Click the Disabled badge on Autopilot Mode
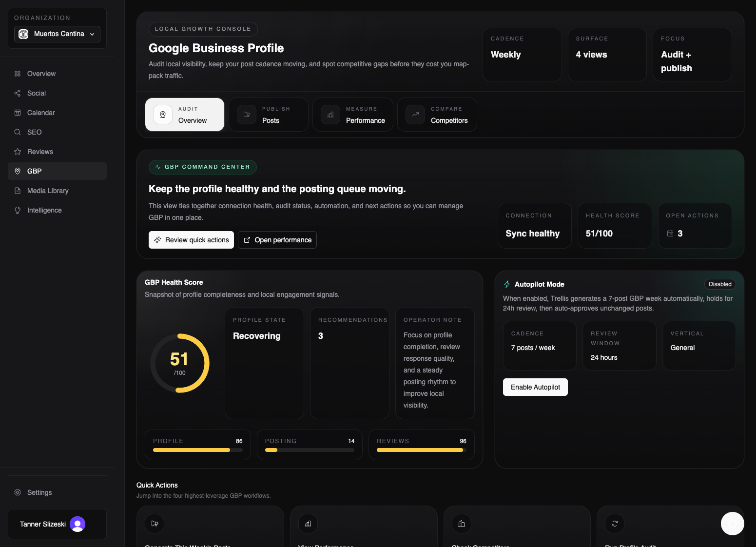This screenshot has width=756, height=547. (x=720, y=284)
